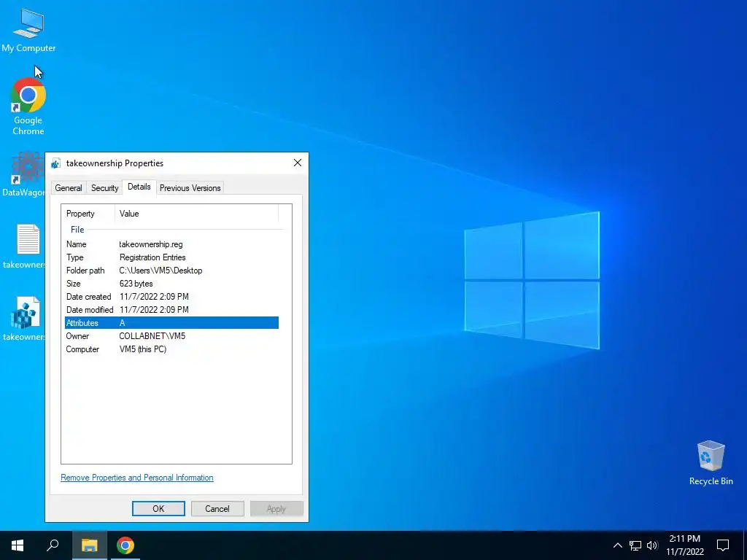Click the Value column header
This screenshot has height=560, width=747.
click(196, 214)
